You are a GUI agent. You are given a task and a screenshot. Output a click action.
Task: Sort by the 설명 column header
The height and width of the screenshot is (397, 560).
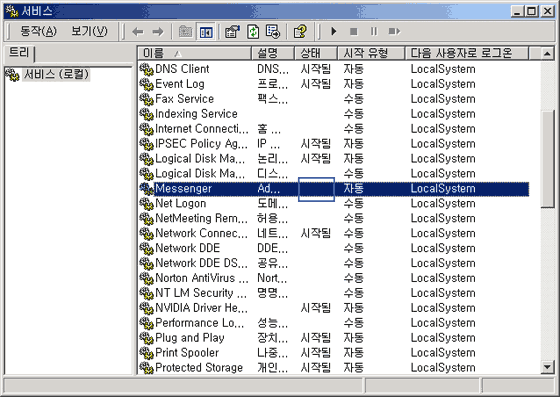tap(273, 53)
